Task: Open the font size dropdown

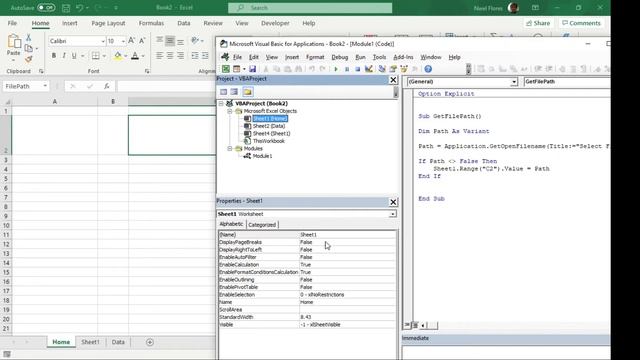Action: pyautogui.click(x=123, y=41)
